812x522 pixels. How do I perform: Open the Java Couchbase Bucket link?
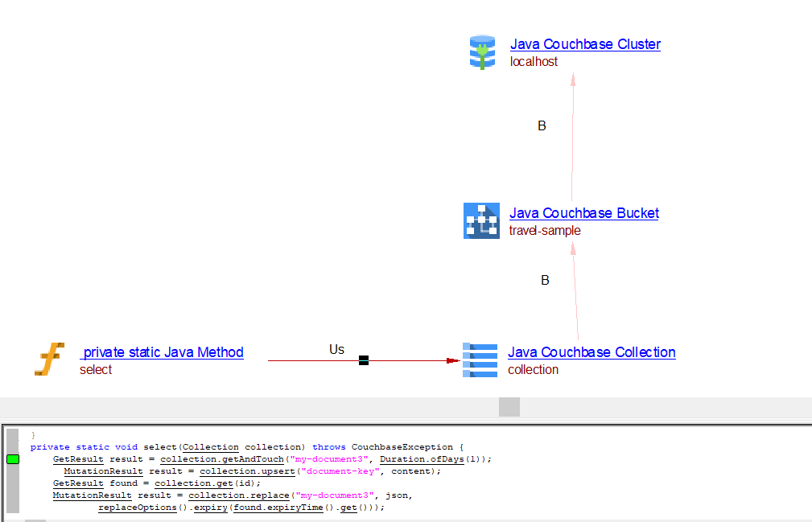click(x=583, y=213)
